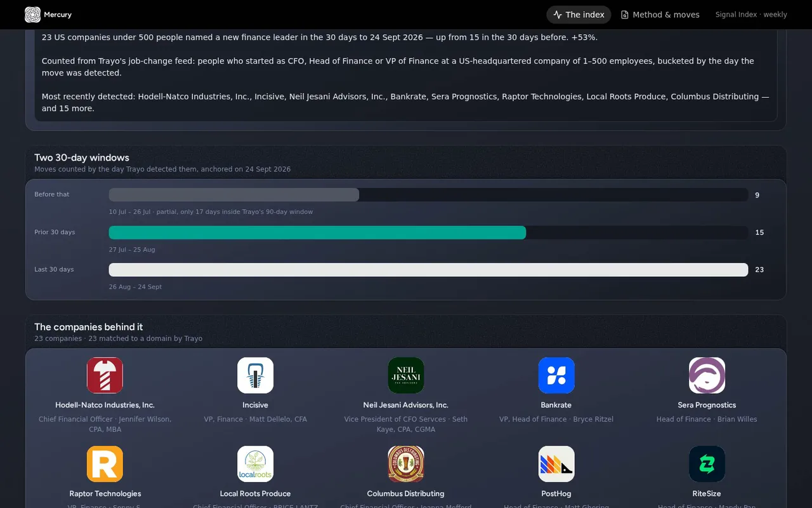Screen dimensions: 812x508
Task: Click the Signal Index weekly label
Action: pos(751,15)
